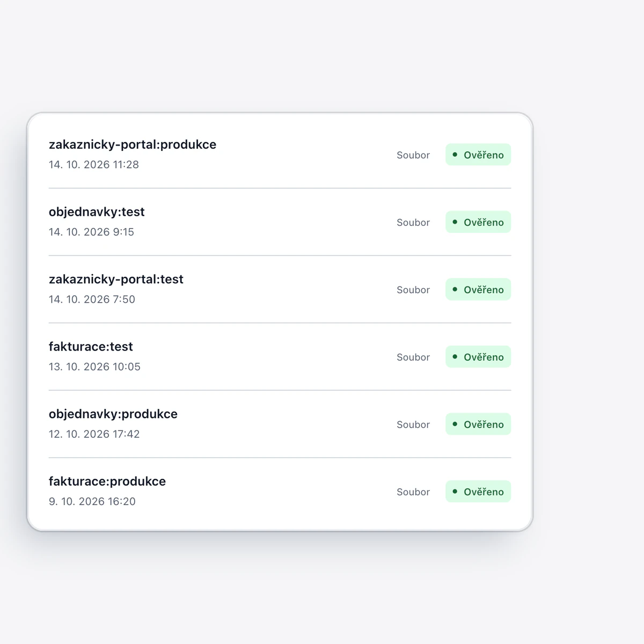644x644 pixels.
Task: Open the zakaznicky-portal:produkce entry
Action: pyautogui.click(x=280, y=155)
